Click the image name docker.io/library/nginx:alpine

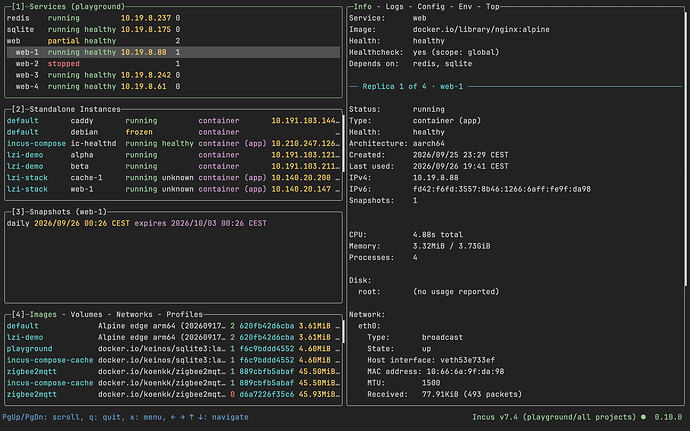coord(481,29)
